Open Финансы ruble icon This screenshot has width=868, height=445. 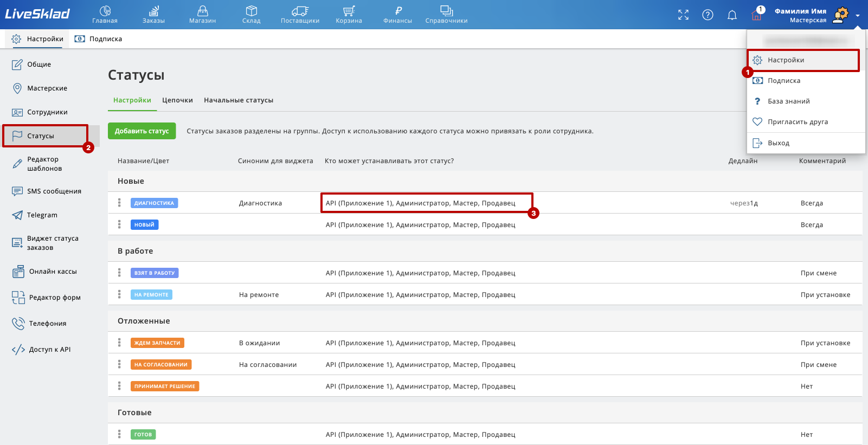tap(397, 11)
